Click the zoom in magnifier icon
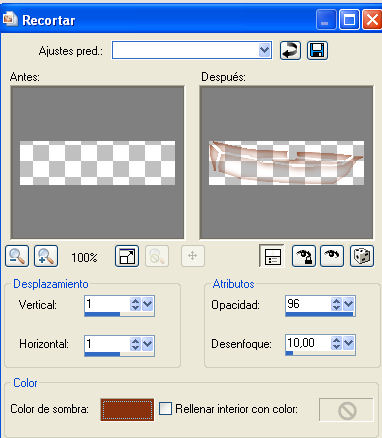 tap(46, 256)
